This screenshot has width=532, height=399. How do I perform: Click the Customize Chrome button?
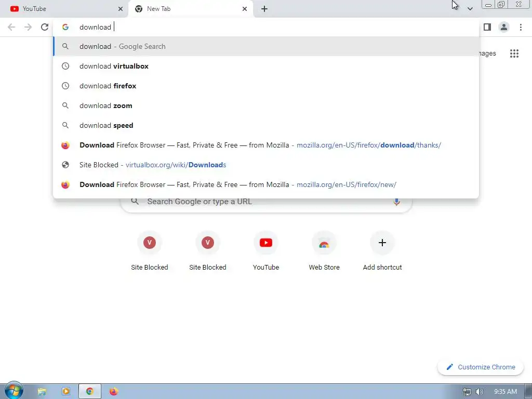[x=481, y=367]
